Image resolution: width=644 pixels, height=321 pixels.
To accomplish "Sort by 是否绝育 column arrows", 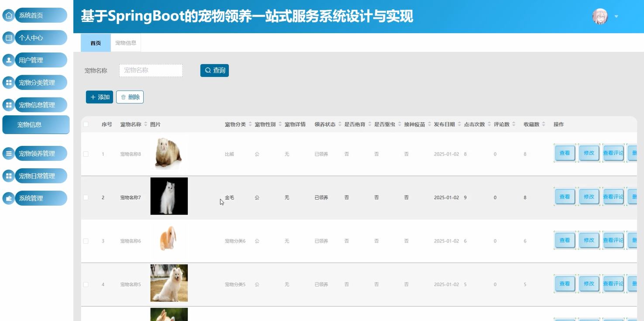I will (369, 124).
